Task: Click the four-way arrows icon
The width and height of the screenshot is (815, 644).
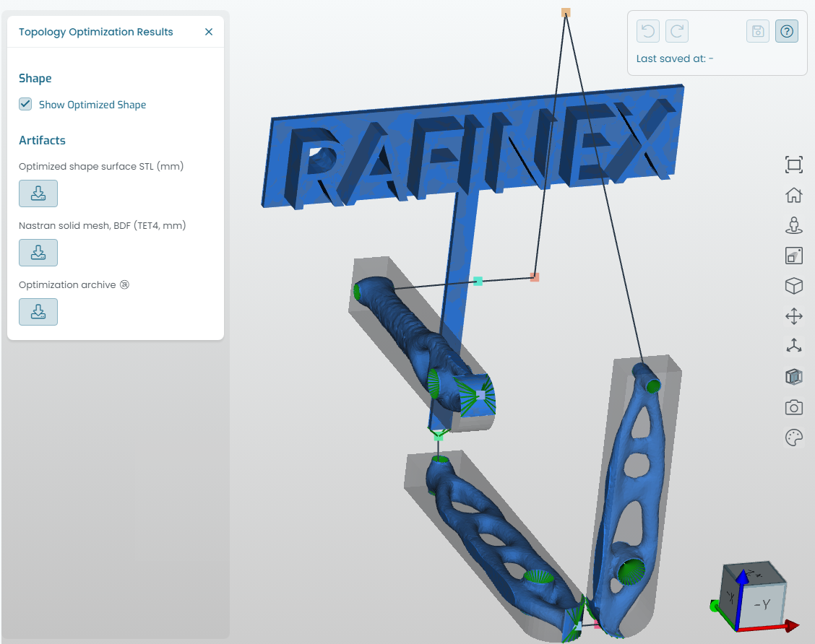Action: 794,316
